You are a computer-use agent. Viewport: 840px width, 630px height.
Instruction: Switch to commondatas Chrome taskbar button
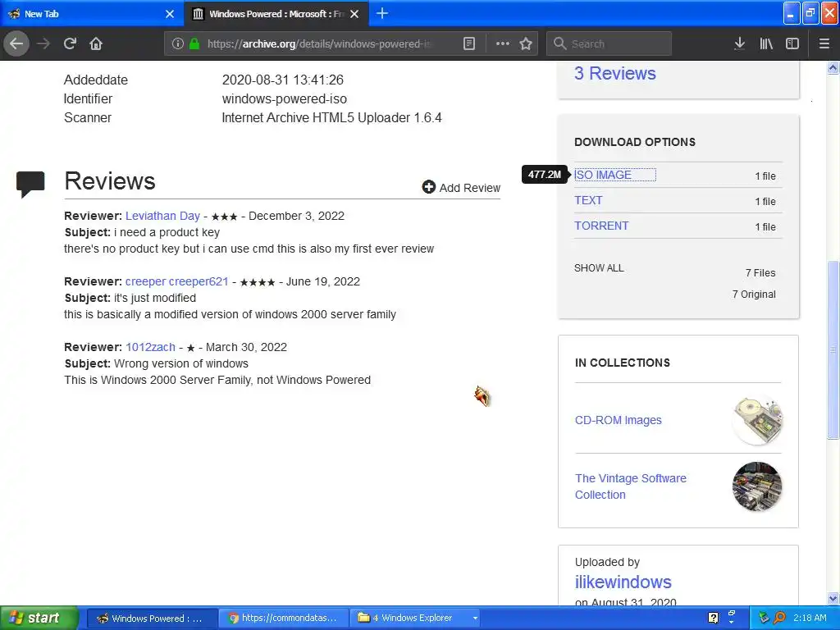283,619
